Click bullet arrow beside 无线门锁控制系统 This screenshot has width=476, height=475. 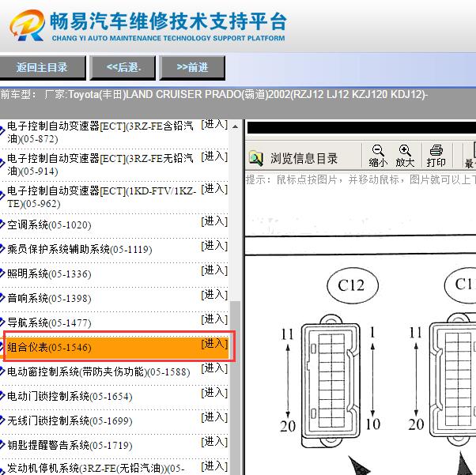[2, 420]
